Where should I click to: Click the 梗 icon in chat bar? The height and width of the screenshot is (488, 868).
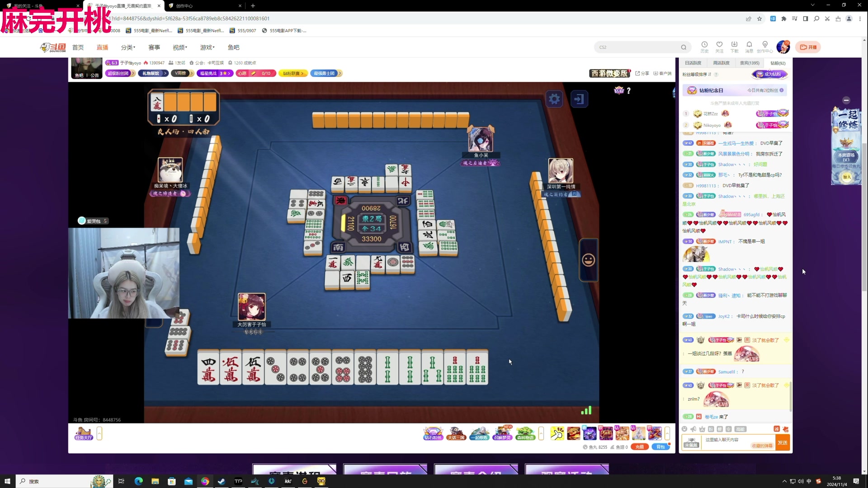[x=720, y=429]
